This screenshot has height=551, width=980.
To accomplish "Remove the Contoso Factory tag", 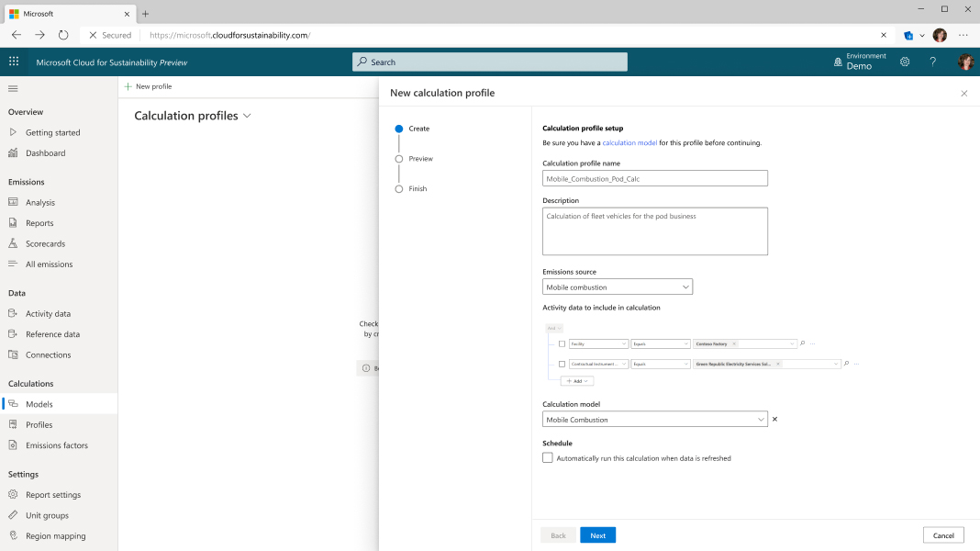I will tap(734, 344).
